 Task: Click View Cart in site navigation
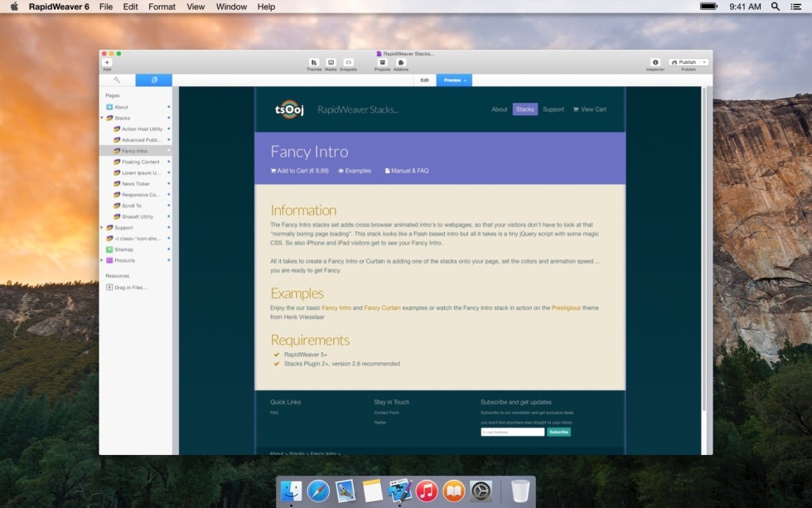point(590,109)
